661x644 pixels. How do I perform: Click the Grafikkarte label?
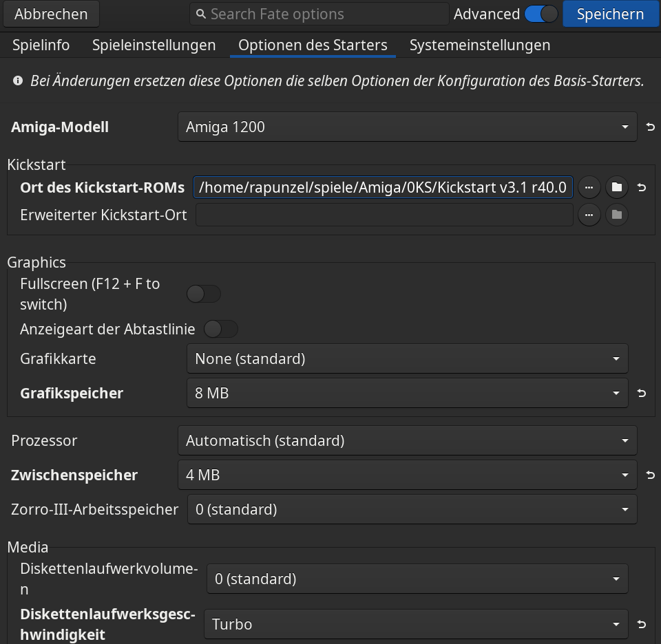point(58,359)
